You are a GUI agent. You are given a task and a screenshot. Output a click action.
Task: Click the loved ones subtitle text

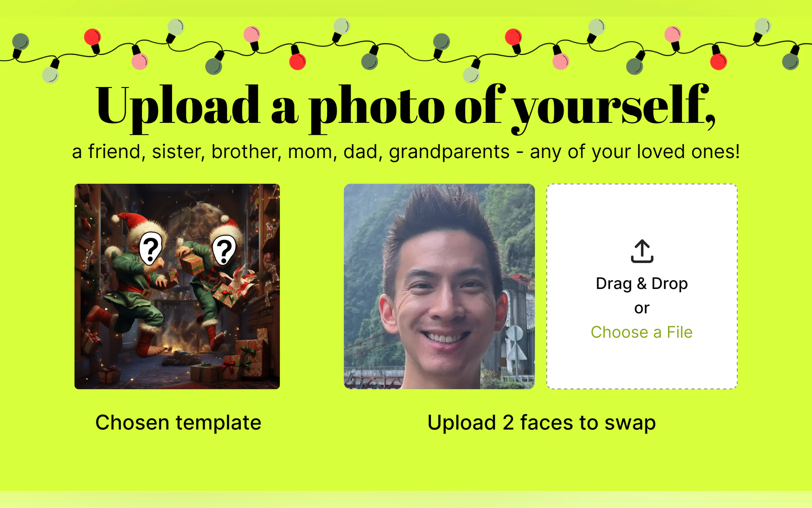(x=406, y=152)
